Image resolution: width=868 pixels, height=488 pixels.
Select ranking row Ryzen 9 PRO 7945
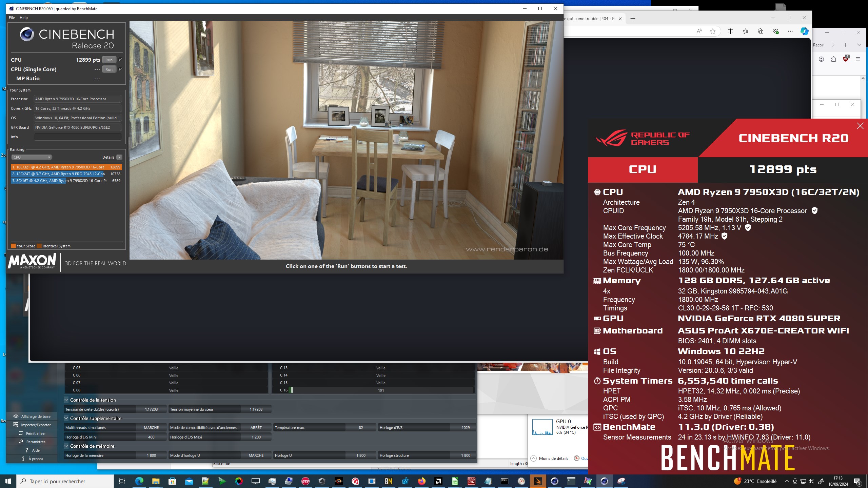pos(66,174)
